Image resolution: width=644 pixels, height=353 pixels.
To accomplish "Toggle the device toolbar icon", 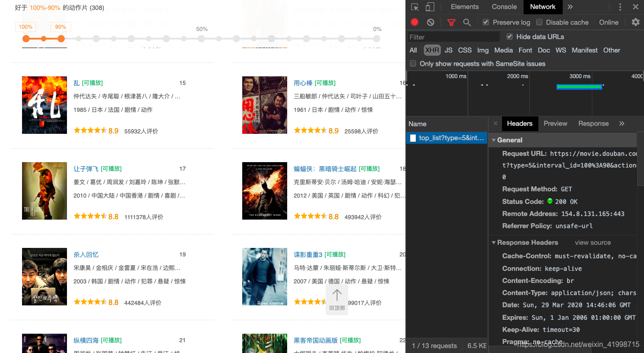I will pos(430,7).
